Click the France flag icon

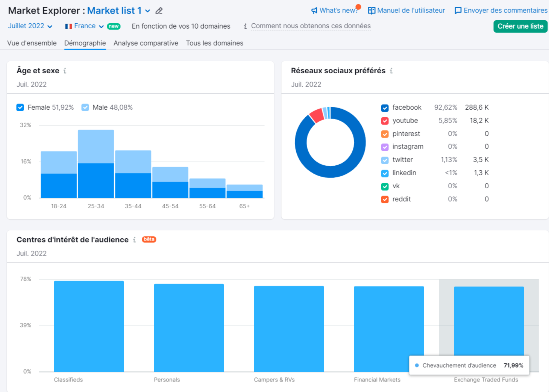[68, 26]
